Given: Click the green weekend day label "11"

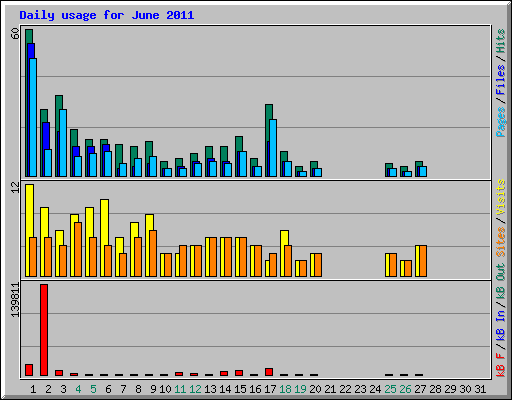Looking at the screenshot, I should 180,389.
